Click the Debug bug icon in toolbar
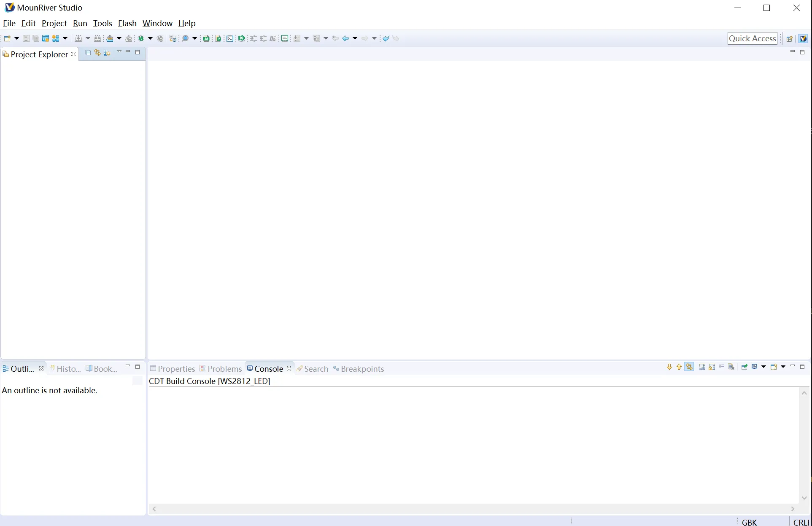 [141, 38]
